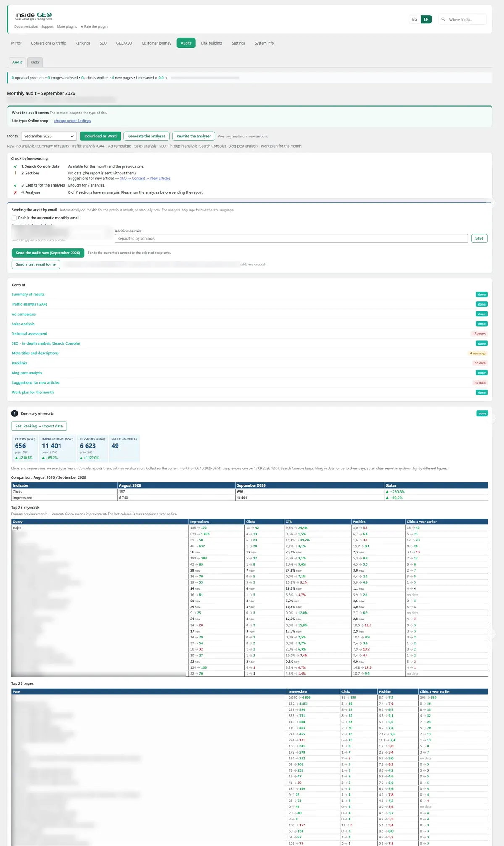Open Conversions & traffic tab
Viewport: 504px width, 846px height.
click(48, 43)
